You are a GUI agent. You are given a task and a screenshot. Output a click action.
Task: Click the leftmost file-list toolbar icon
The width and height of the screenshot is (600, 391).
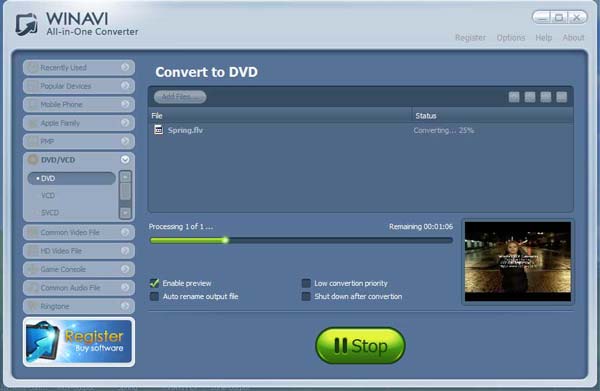tap(514, 97)
